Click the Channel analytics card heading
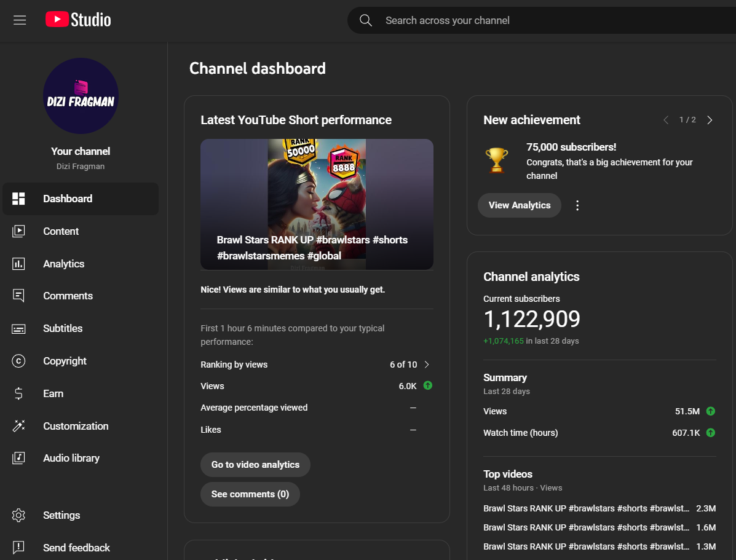This screenshot has width=736, height=560. pyautogui.click(x=531, y=277)
